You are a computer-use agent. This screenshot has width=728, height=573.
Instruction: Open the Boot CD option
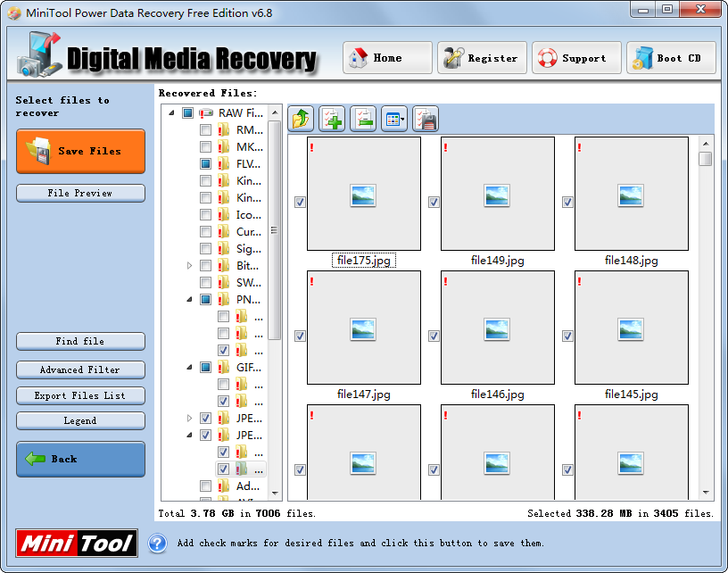[x=672, y=58]
